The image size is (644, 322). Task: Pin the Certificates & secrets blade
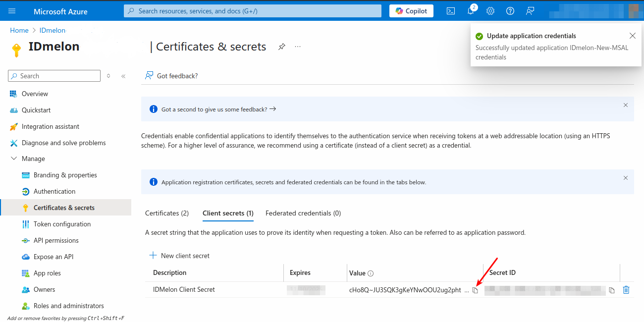pyautogui.click(x=282, y=47)
